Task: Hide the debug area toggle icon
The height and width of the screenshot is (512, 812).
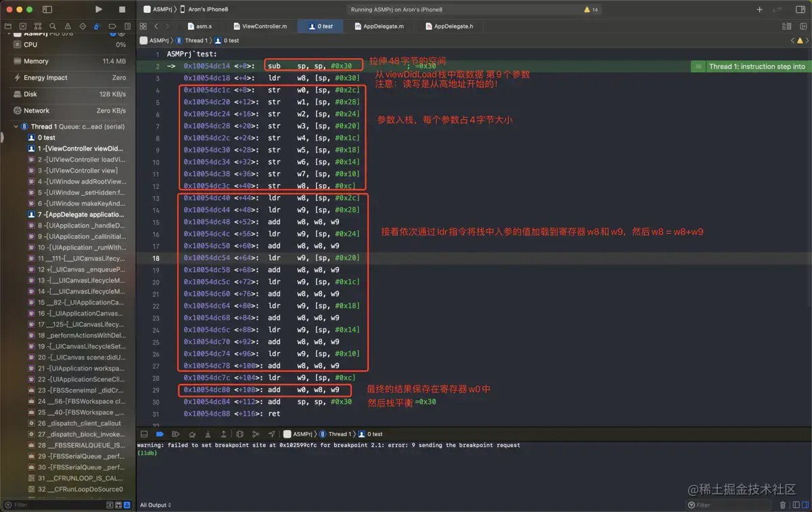Action: click(x=144, y=434)
